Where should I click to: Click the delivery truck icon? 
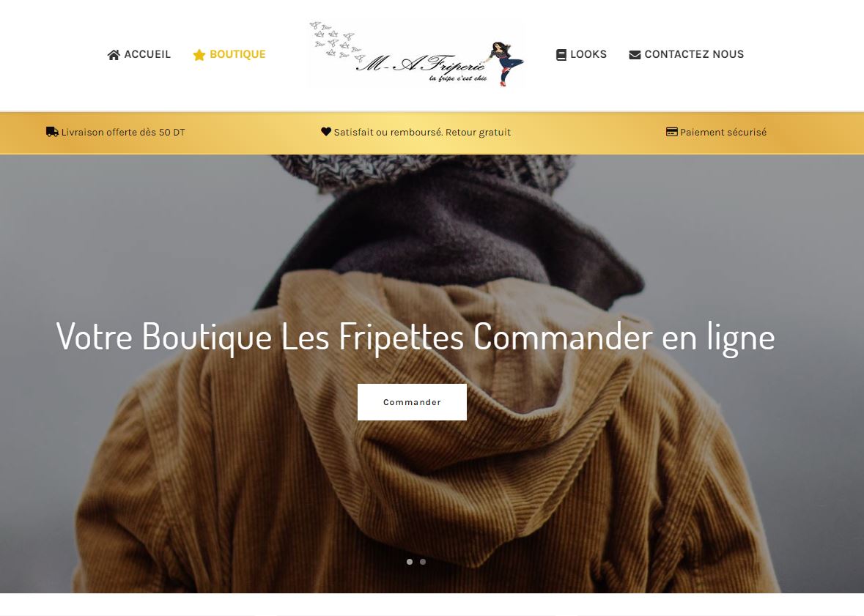coord(52,132)
